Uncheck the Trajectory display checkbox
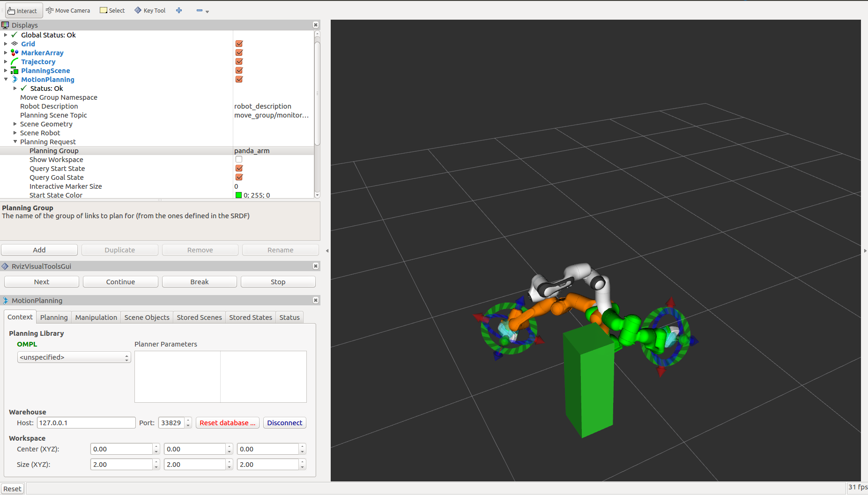868x495 pixels. click(239, 61)
